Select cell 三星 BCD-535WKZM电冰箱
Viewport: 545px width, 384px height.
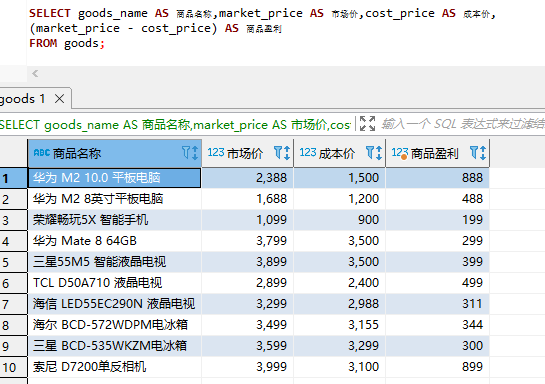point(114,346)
